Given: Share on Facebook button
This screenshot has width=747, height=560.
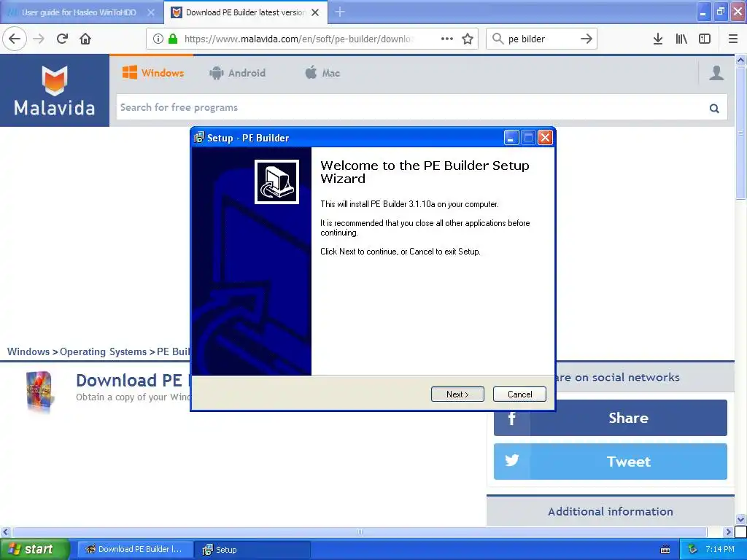Looking at the screenshot, I should point(611,418).
